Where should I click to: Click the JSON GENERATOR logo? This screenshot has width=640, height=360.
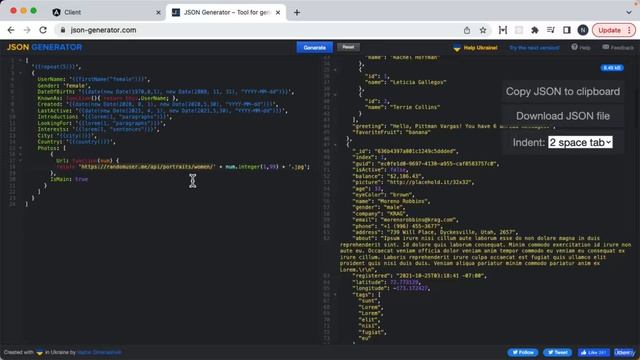[44, 47]
